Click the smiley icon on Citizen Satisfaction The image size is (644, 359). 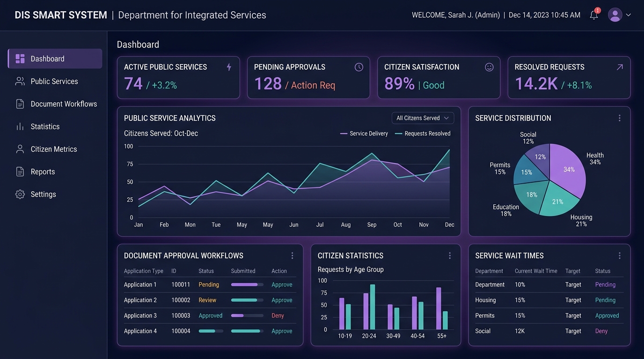(489, 67)
